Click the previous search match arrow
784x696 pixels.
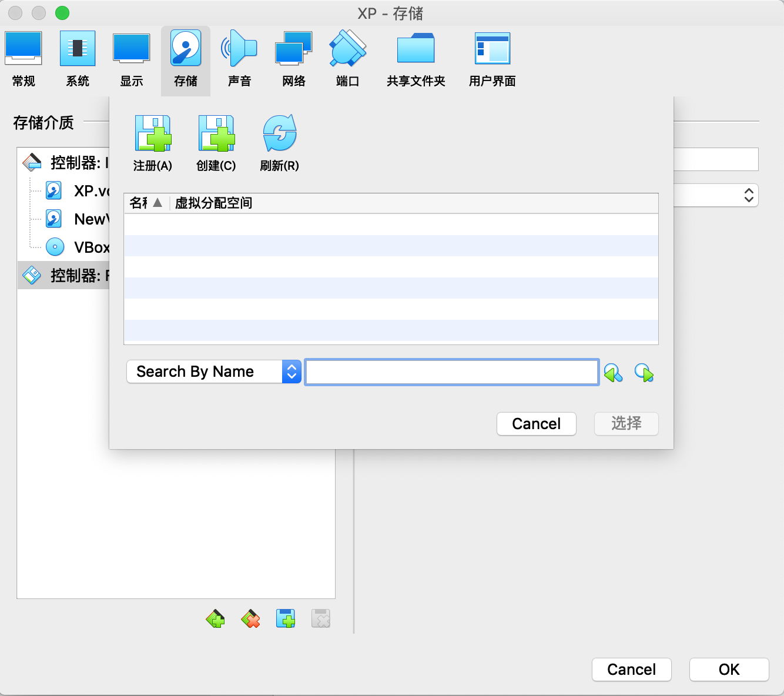click(613, 373)
